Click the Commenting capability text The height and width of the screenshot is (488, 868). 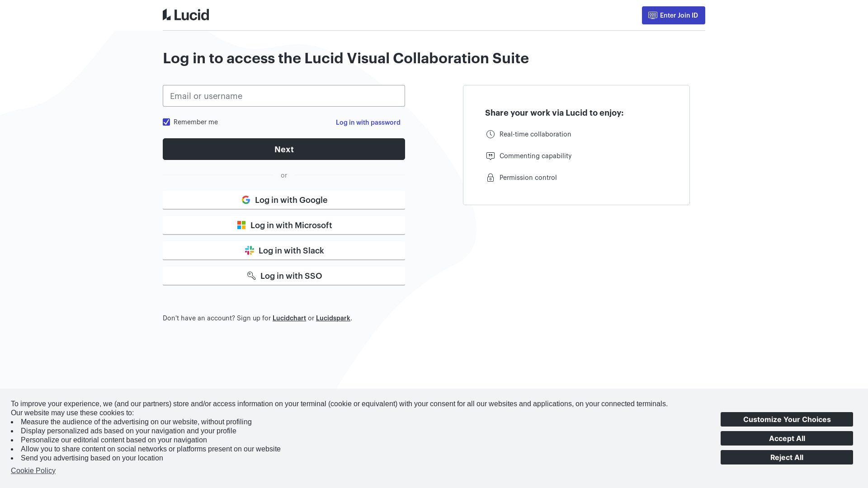click(x=535, y=156)
